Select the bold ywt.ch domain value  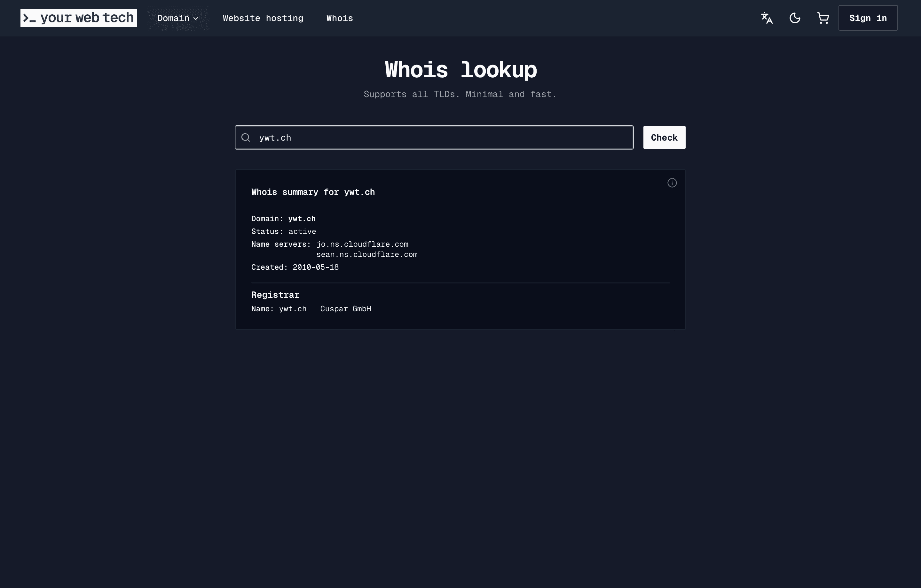tap(302, 219)
